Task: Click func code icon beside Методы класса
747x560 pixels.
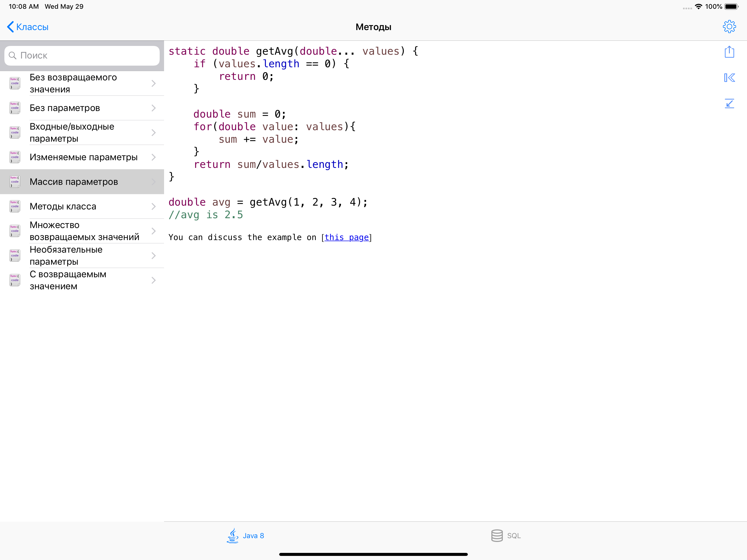Action: (x=15, y=206)
